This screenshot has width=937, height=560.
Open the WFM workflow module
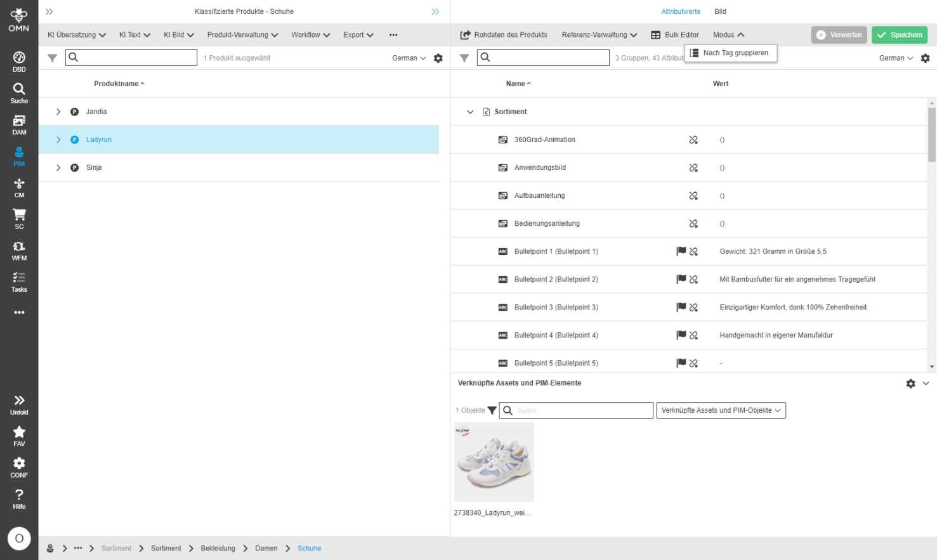pos(19,251)
